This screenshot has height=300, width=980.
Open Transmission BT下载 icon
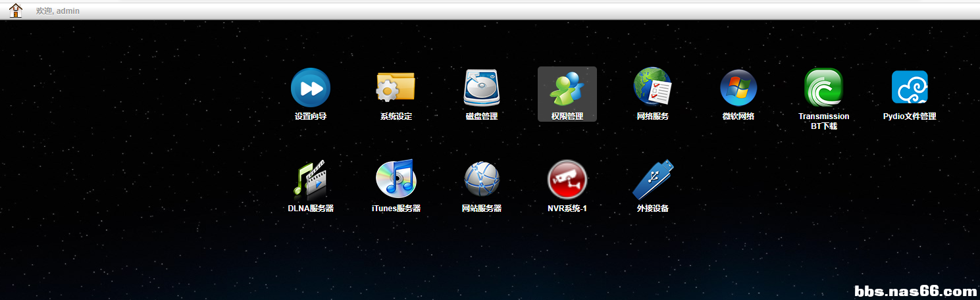(x=824, y=87)
